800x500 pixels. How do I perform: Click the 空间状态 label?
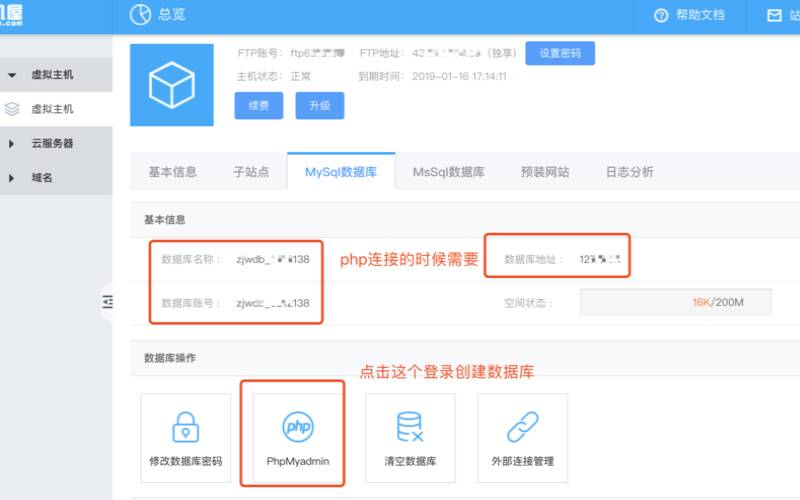tap(528, 303)
